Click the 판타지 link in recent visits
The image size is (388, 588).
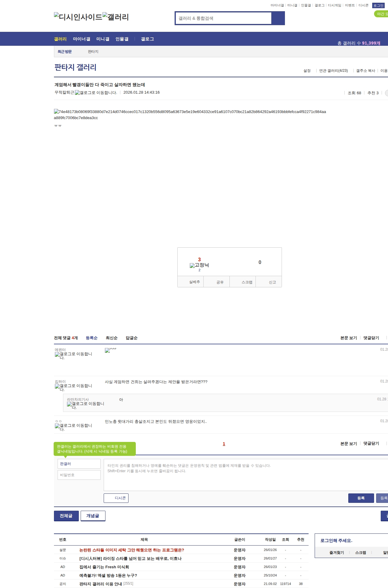[93, 52]
